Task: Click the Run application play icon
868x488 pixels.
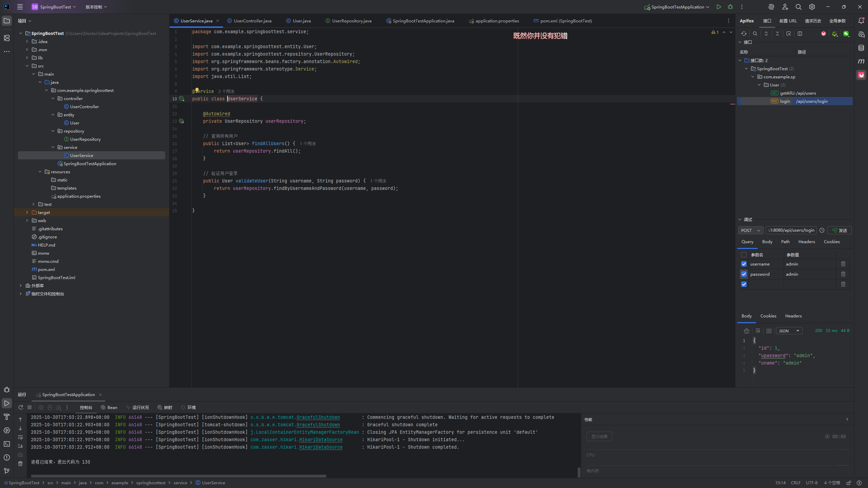Action: point(718,7)
